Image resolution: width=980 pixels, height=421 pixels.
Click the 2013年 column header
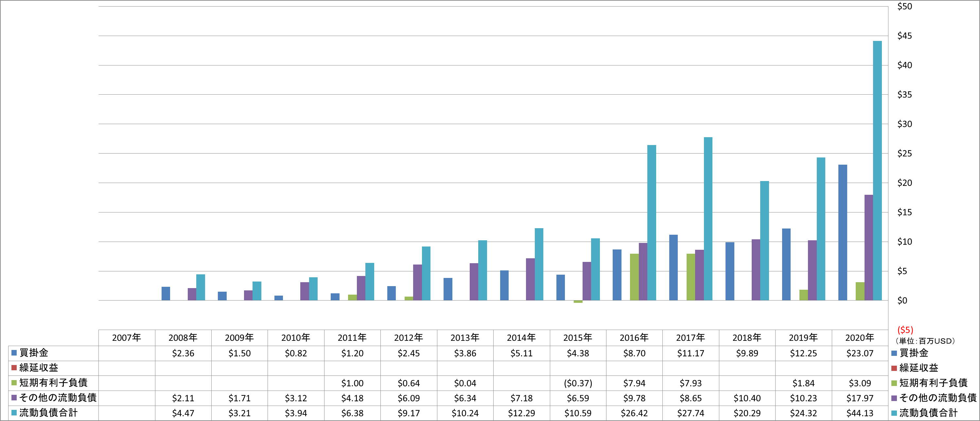click(465, 338)
